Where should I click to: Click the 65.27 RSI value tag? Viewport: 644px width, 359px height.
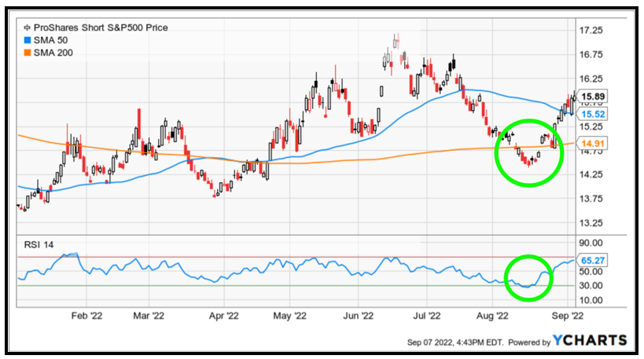click(x=593, y=260)
